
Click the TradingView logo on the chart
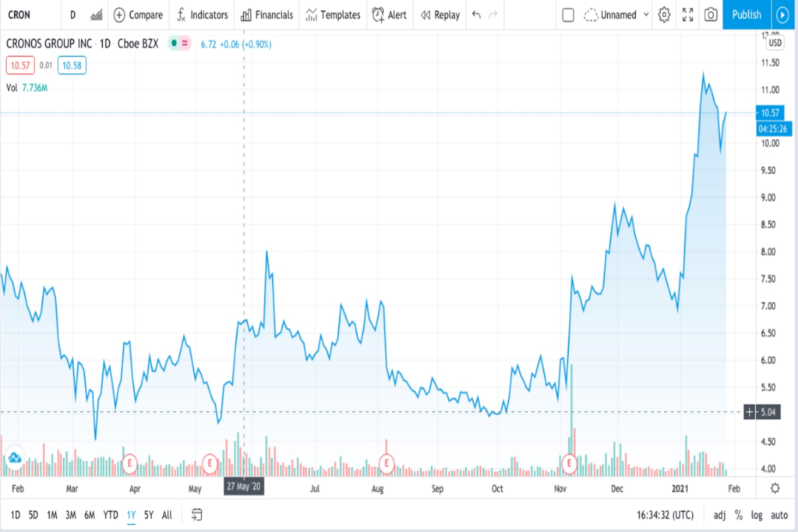[15, 457]
